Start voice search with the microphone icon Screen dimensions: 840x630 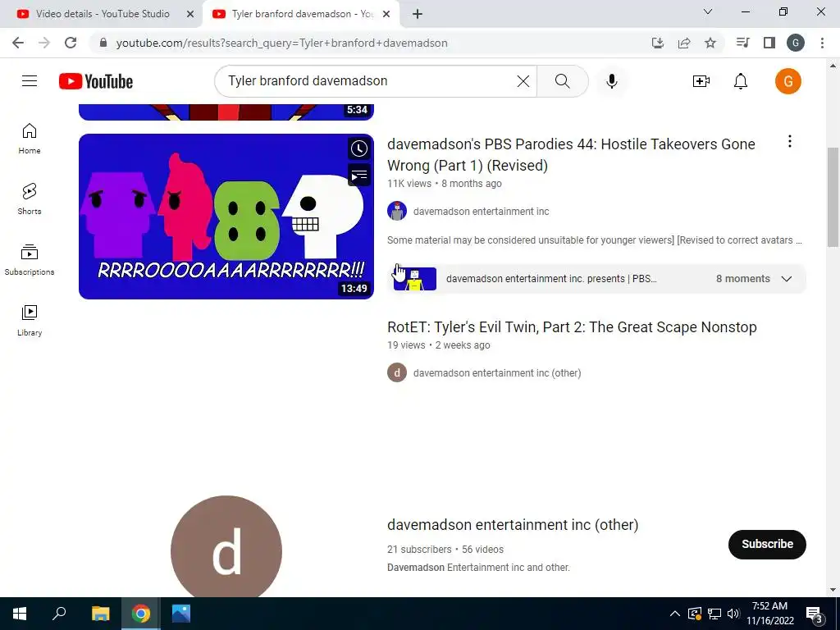click(611, 81)
